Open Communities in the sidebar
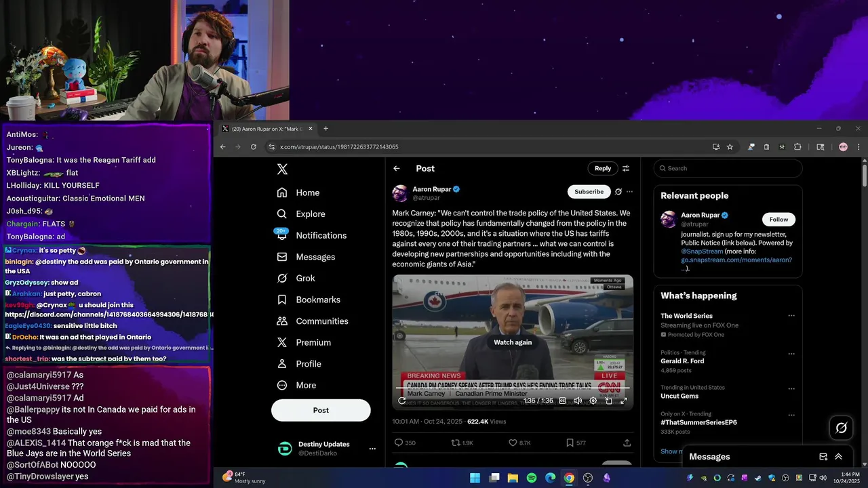 (312, 321)
